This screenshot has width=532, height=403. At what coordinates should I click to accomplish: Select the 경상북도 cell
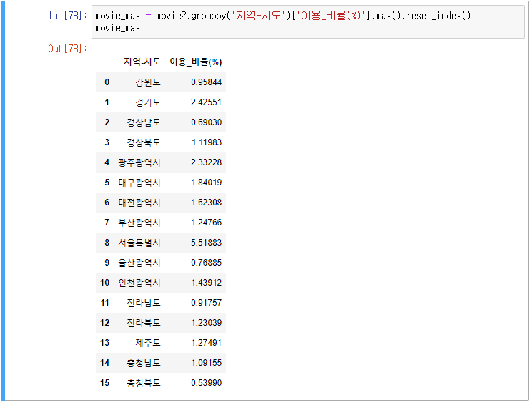coord(144,142)
